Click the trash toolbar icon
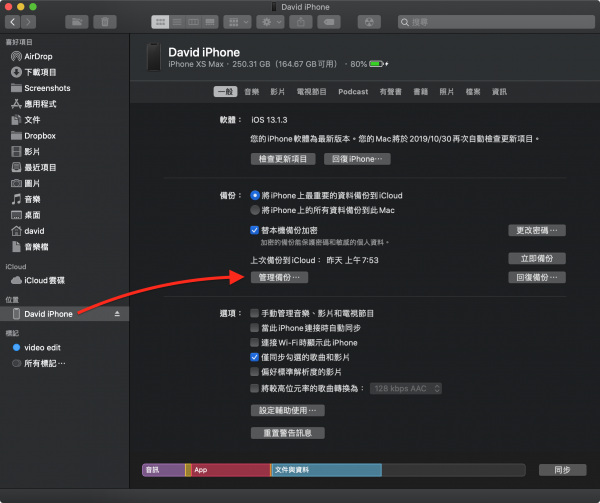The height and width of the screenshot is (503, 600). coord(105,22)
